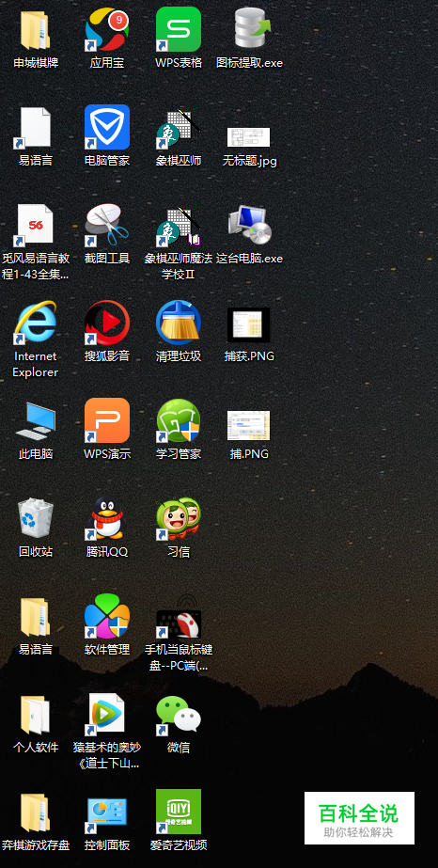Image resolution: width=438 pixels, height=868 pixels.
Task: Open the 猿基术的奥妙 video shortcut
Action: pos(107,714)
